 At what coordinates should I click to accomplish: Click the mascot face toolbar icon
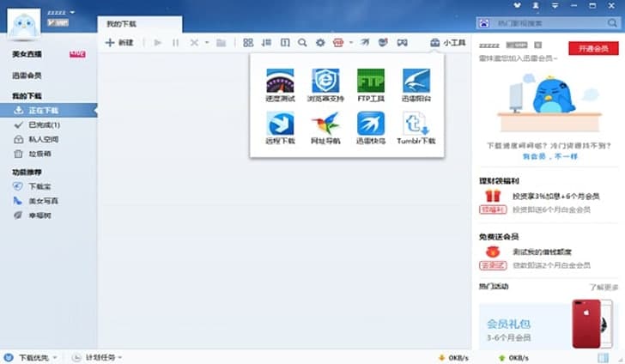(x=383, y=42)
